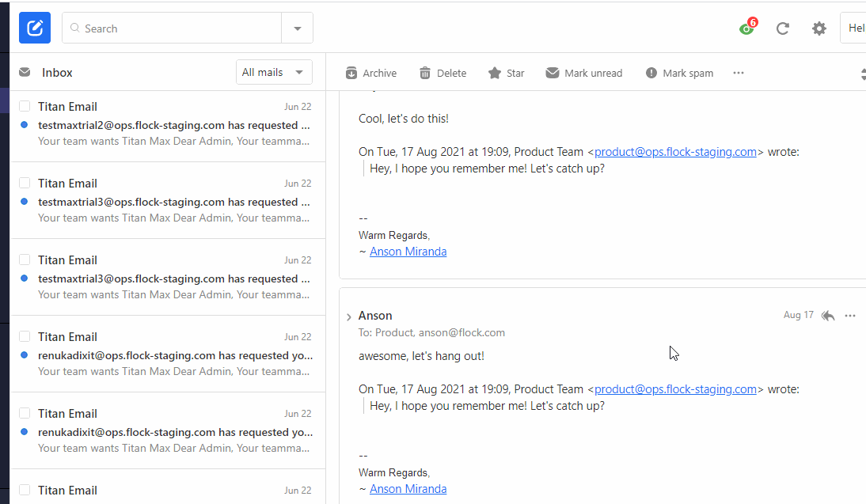Click the text 'awesome, let's hang out!'

(x=421, y=356)
